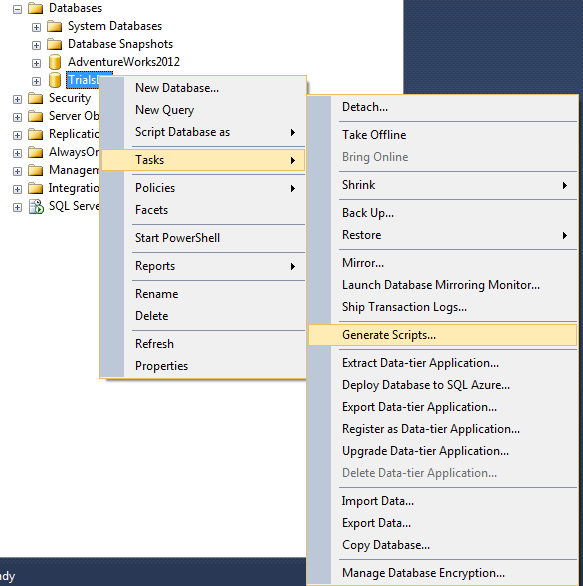Click Generate Scripts... menu item
Viewport: 583px width, 586px height.
click(442, 335)
